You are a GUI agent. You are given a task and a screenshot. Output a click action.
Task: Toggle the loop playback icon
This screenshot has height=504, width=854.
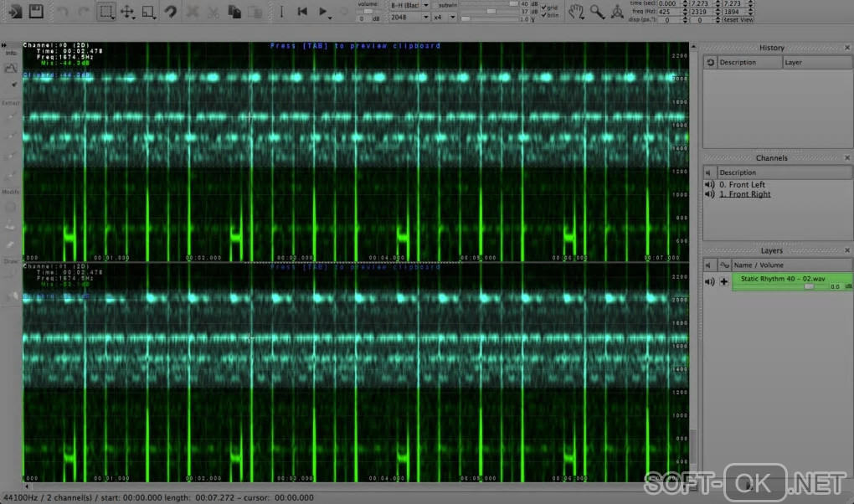click(x=343, y=12)
